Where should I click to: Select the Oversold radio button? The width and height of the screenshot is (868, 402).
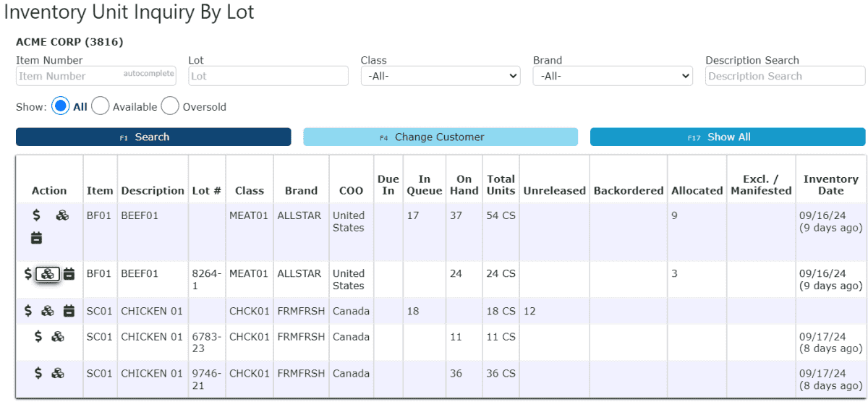(170, 106)
